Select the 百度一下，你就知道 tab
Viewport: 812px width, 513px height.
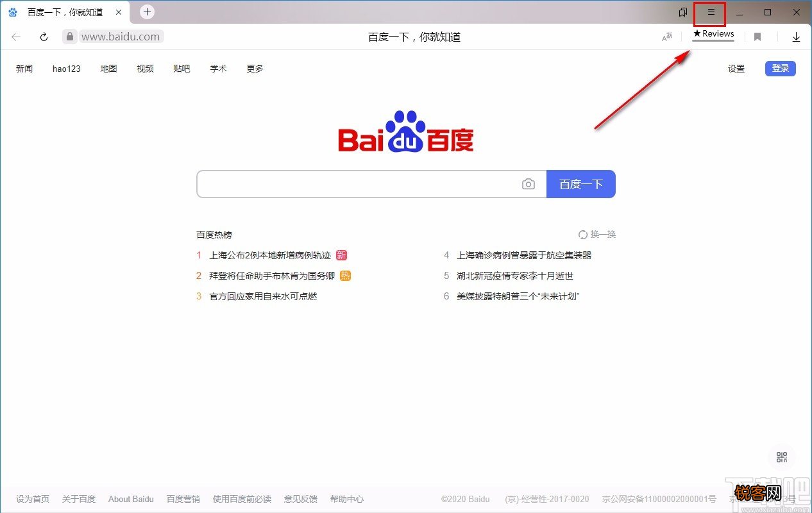(x=65, y=12)
